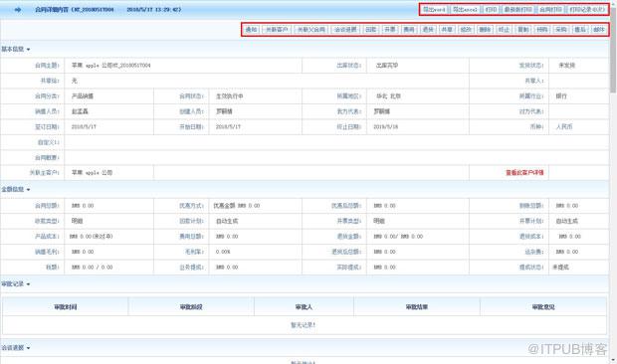Click the 修改 toolbar button
This screenshot has width=617, height=364.
(466, 30)
